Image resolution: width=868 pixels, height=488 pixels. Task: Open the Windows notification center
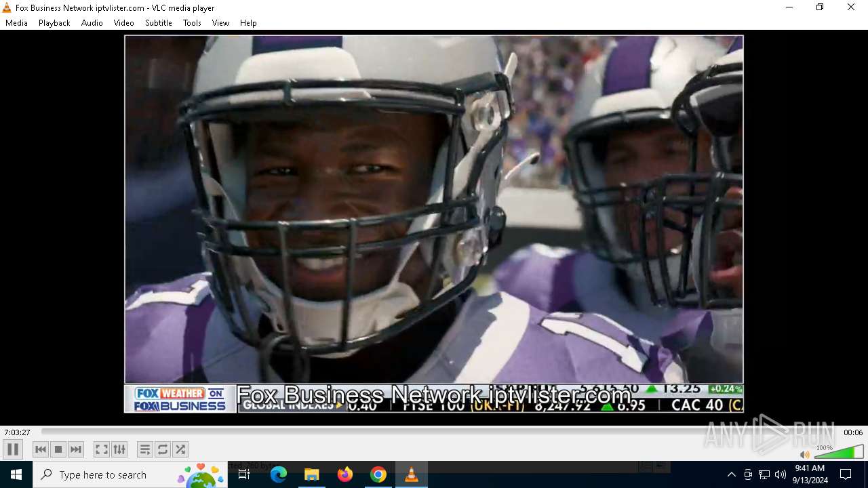click(846, 474)
